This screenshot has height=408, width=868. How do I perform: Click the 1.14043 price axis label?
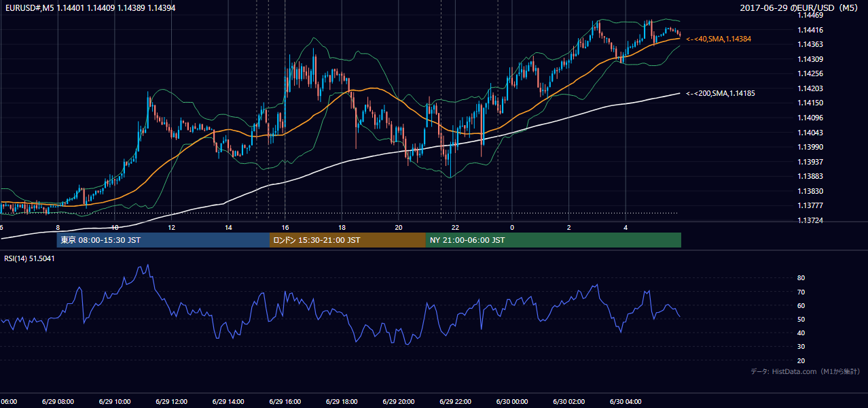click(x=810, y=133)
